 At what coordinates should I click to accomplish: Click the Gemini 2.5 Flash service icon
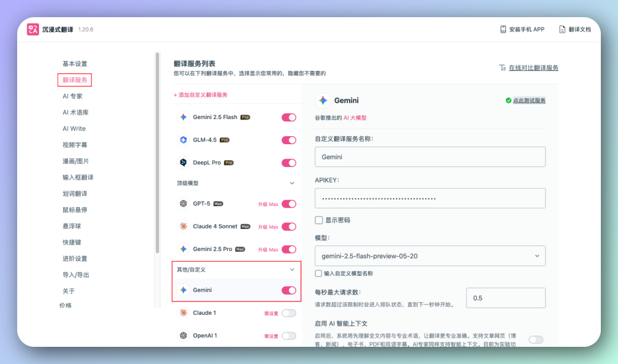click(183, 117)
